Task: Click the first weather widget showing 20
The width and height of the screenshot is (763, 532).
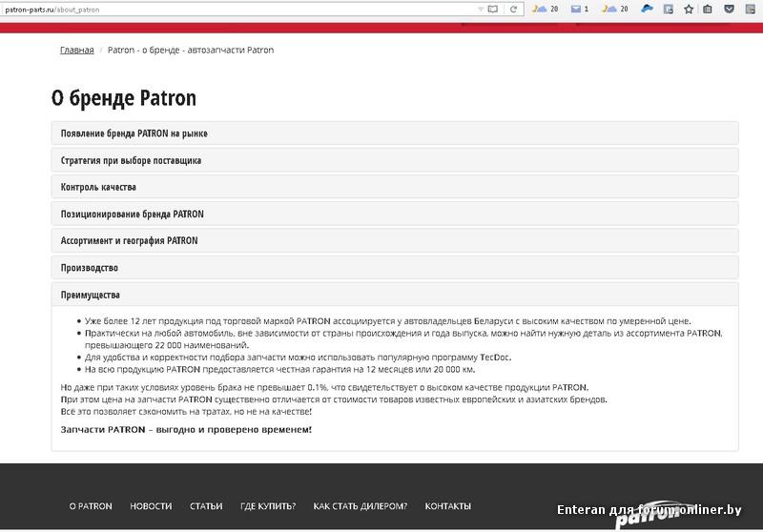Action: 545,9
